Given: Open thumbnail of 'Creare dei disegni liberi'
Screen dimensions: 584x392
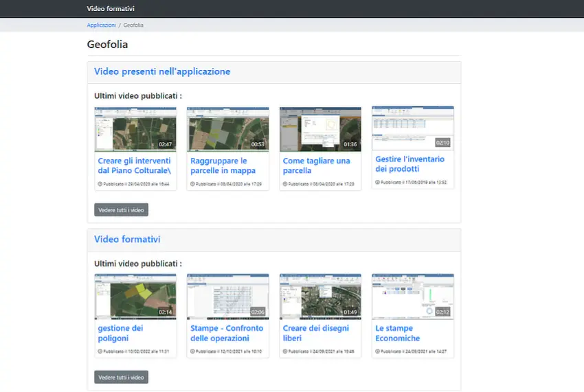Looking at the screenshot, I should click(320, 297).
